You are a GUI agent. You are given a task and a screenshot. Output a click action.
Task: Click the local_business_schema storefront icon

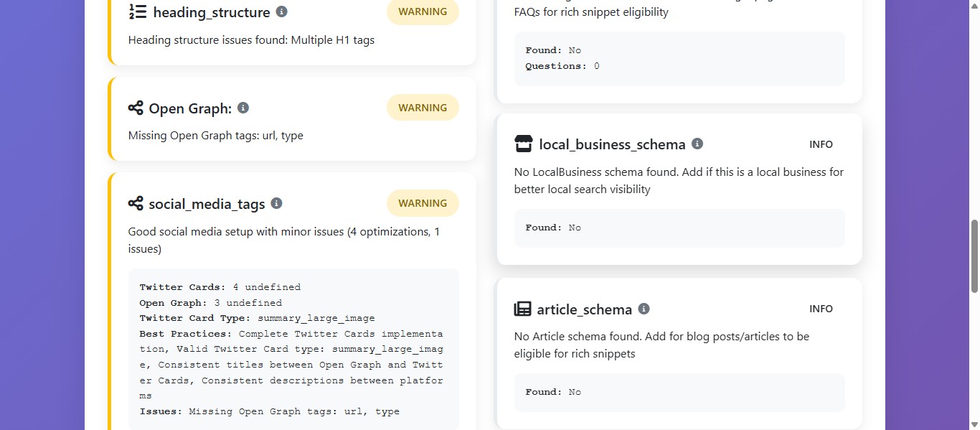tap(523, 144)
